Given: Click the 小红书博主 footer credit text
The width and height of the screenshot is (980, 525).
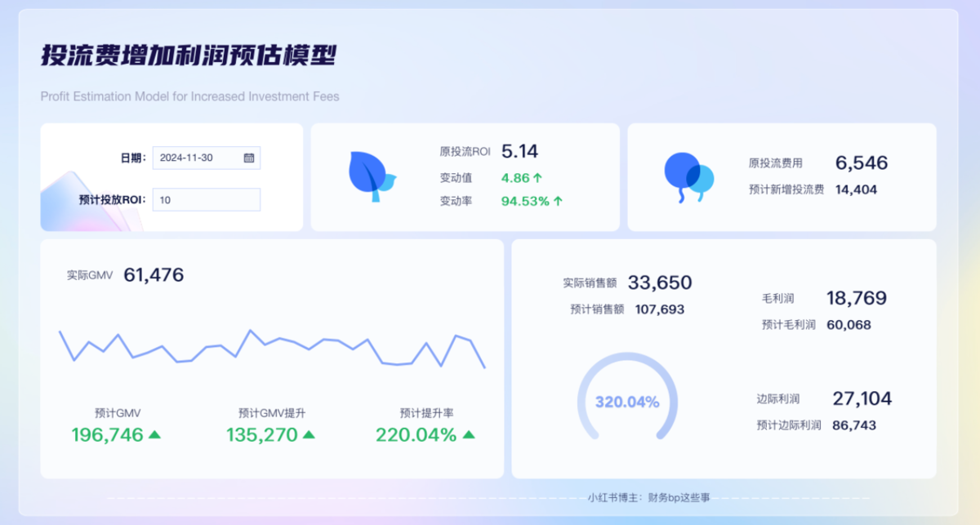Looking at the screenshot, I should 648,496.
